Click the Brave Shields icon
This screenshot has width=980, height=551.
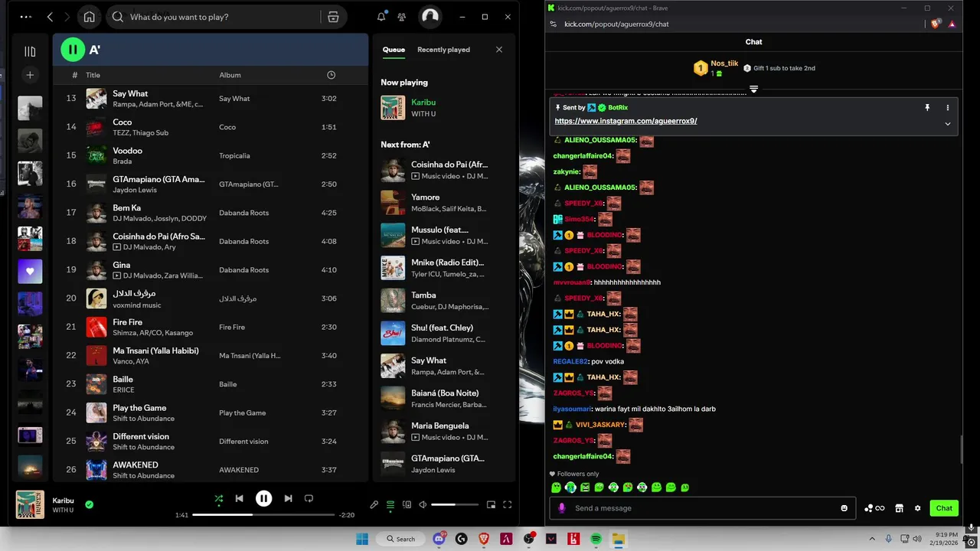click(x=935, y=24)
